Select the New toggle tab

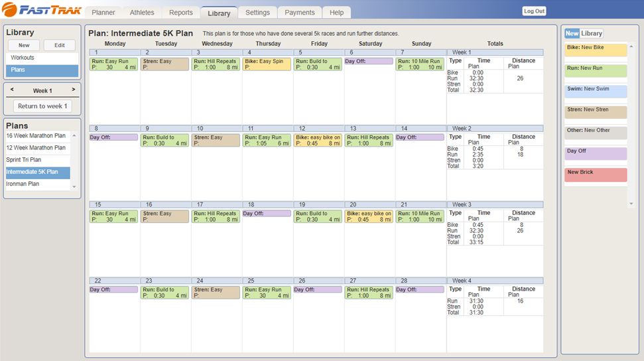[x=572, y=33]
